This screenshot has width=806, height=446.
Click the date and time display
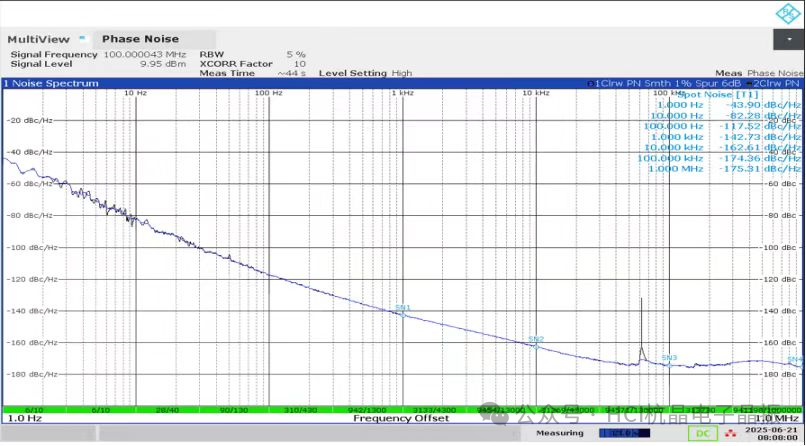click(777, 433)
